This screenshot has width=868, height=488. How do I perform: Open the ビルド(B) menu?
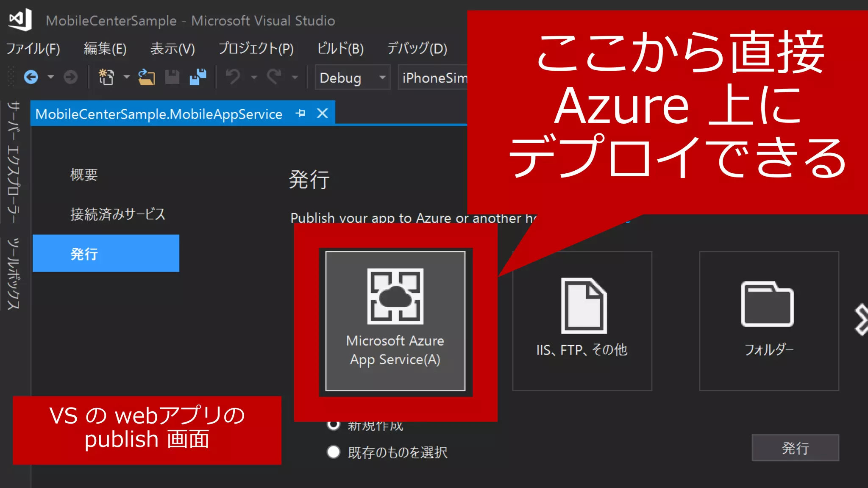340,49
